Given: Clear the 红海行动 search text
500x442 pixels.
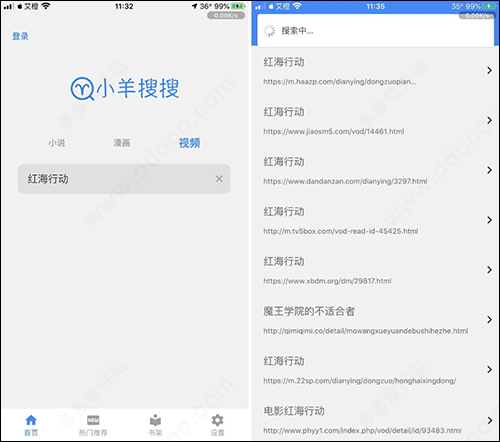Looking at the screenshot, I should 219,179.
